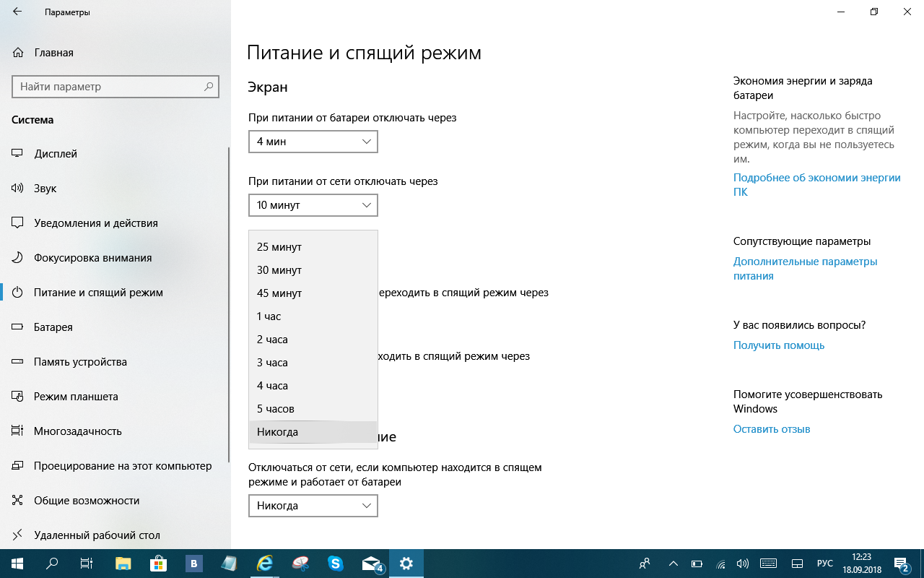This screenshot has width=924, height=578.
Task: Open Task View on the taskbar
Action: pyautogui.click(x=87, y=564)
